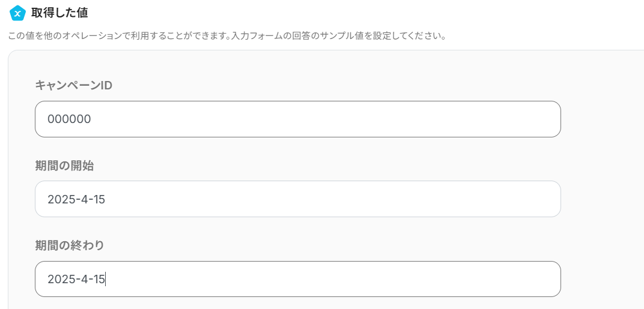Click the 2025-4-15 text in 期間の開始
Viewport: 644px width, 309px height.
(x=76, y=199)
